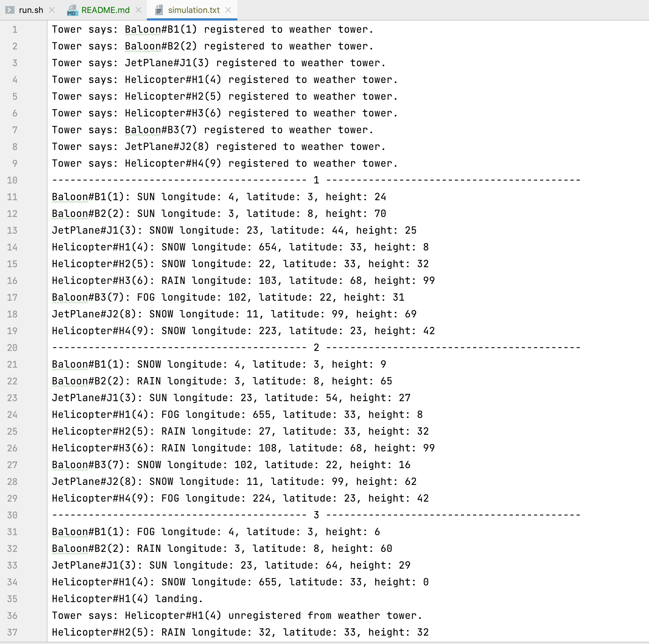Click the separator line numbered 3

point(316,515)
